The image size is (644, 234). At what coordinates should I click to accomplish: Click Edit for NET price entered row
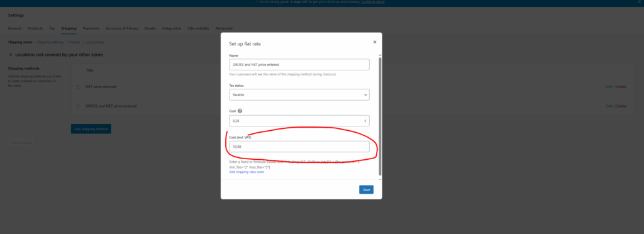click(x=609, y=87)
